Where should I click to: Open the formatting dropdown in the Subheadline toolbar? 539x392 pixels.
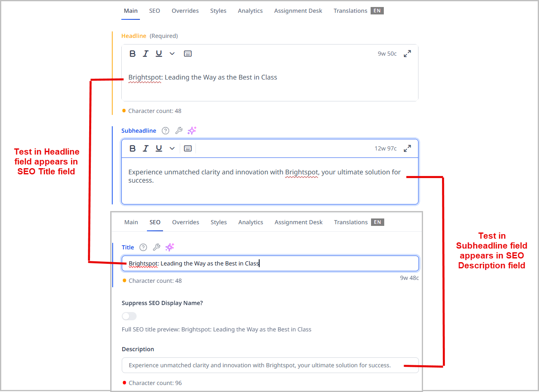click(172, 148)
